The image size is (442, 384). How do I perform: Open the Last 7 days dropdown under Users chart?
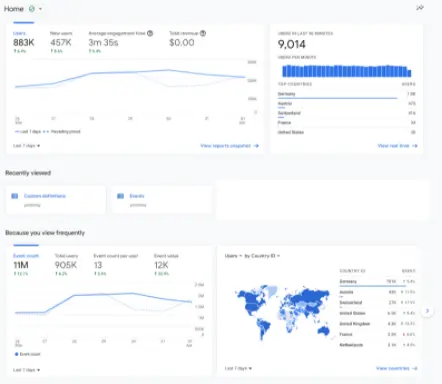point(27,146)
